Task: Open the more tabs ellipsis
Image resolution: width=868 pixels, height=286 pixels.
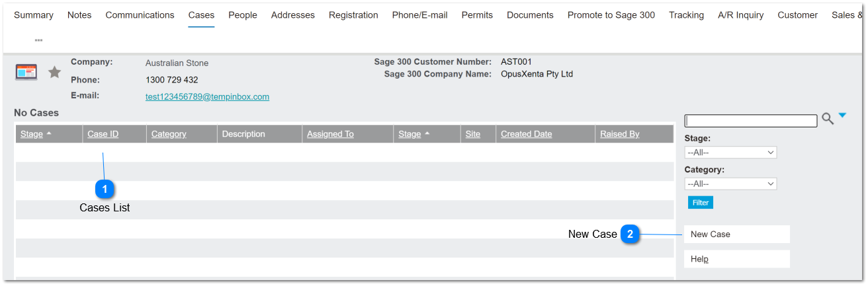Action: pos(38,40)
